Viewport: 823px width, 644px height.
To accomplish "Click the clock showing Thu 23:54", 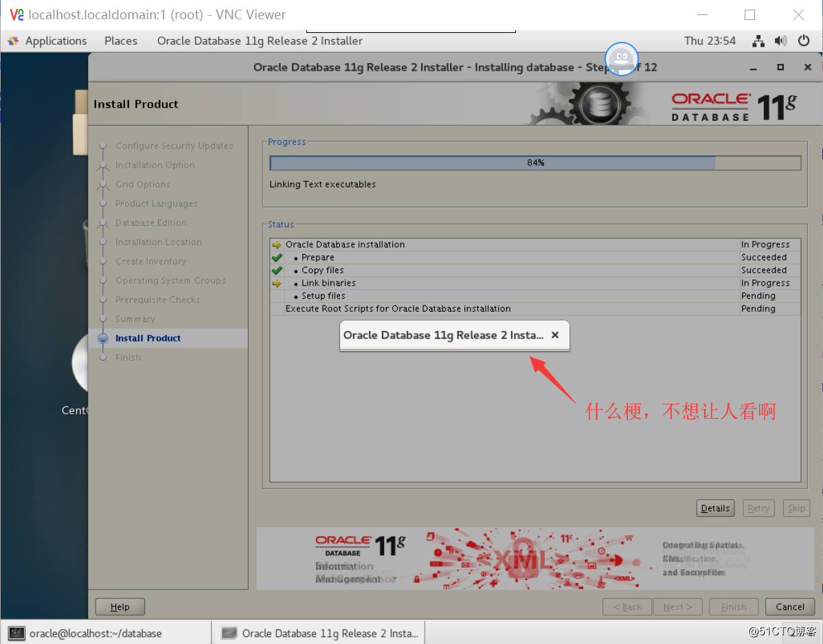I will (x=710, y=41).
